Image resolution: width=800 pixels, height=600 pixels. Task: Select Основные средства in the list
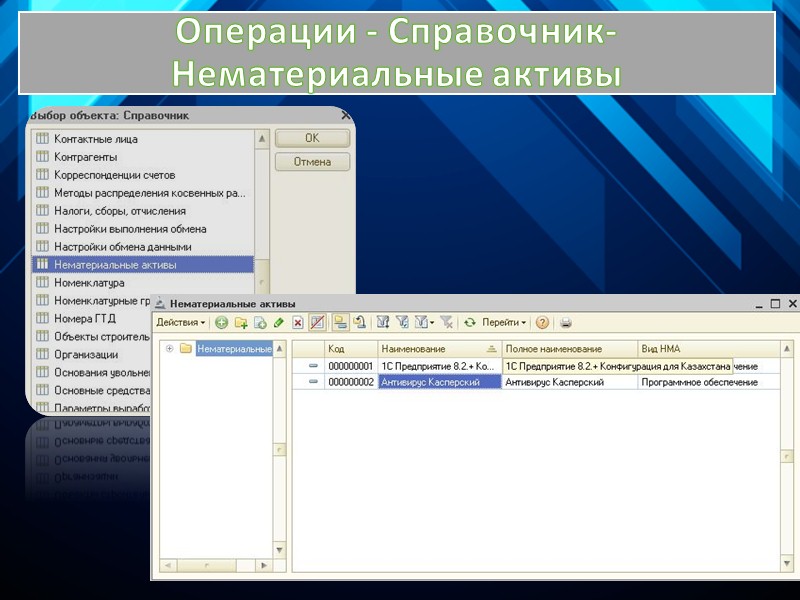pos(92,390)
